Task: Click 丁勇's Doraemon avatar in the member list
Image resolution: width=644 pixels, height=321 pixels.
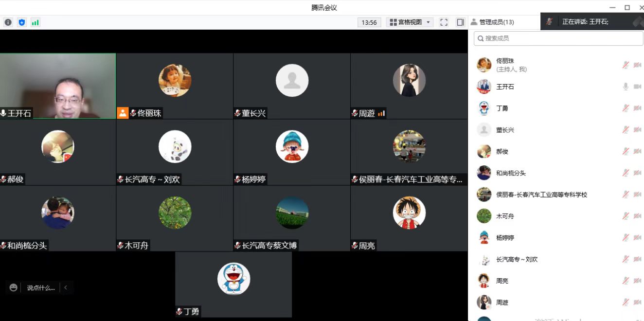Action: click(x=484, y=108)
